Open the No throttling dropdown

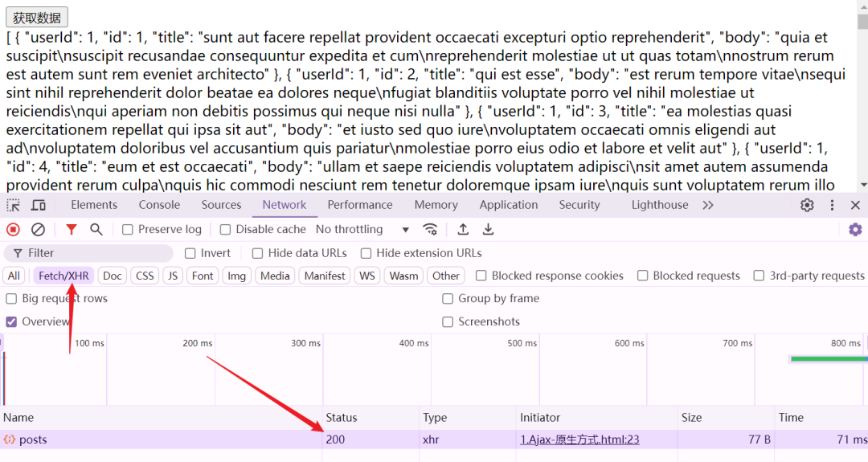pos(363,230)
